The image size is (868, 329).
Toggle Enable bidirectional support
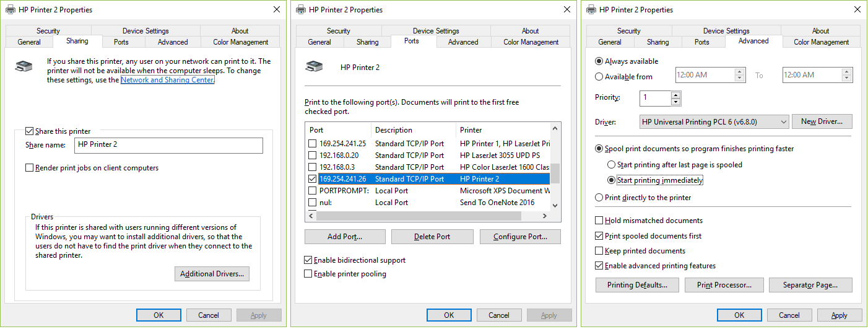click(x=308, y=260)
